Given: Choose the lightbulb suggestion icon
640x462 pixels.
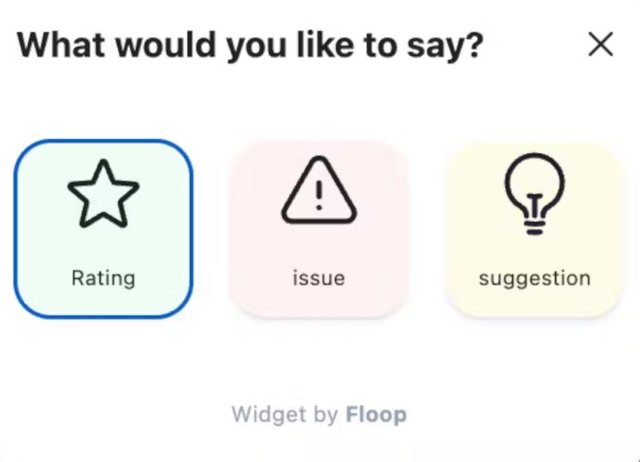Looking at the screenshot, I should point(535,193).
